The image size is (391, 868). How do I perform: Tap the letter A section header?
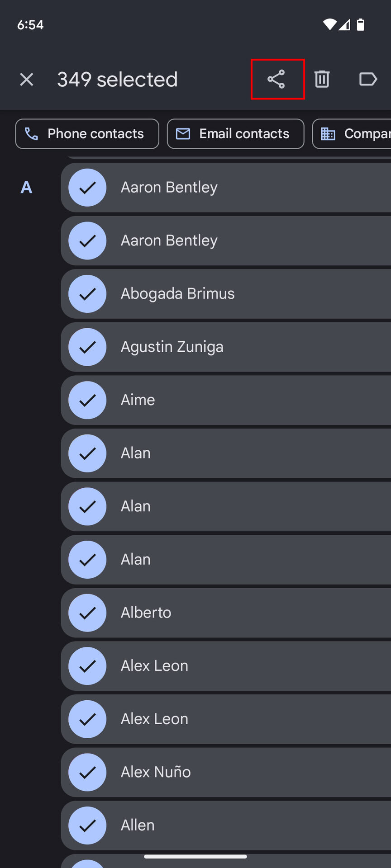click(26, 187)
